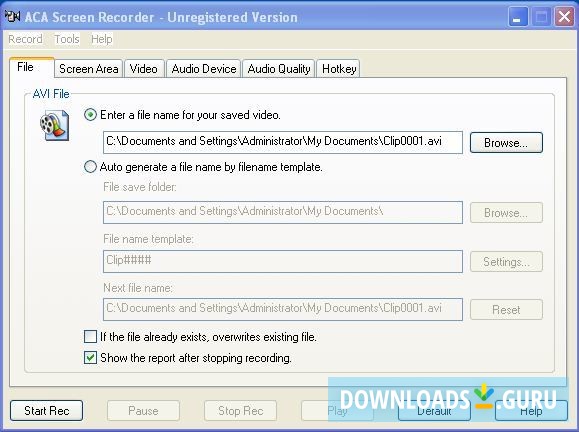This screenshot has height=432, width=579.
Task: Click the Next file name field
Action: [x=283, y=309]
